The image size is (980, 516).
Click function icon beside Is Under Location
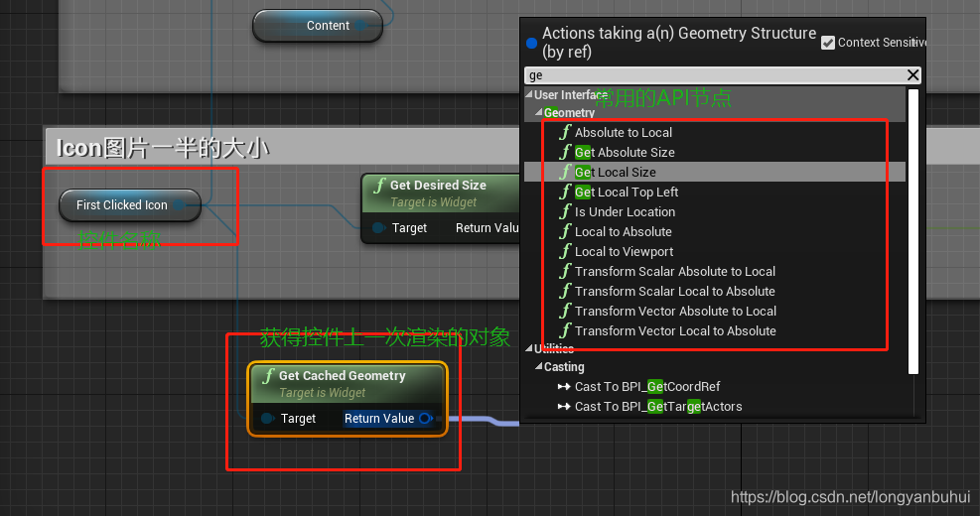pos(566,211)
